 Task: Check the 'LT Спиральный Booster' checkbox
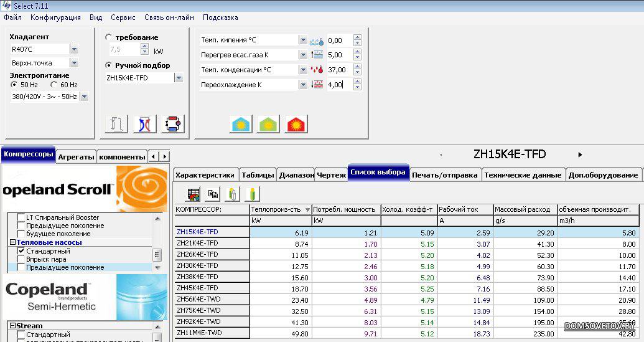pos(21,217)
